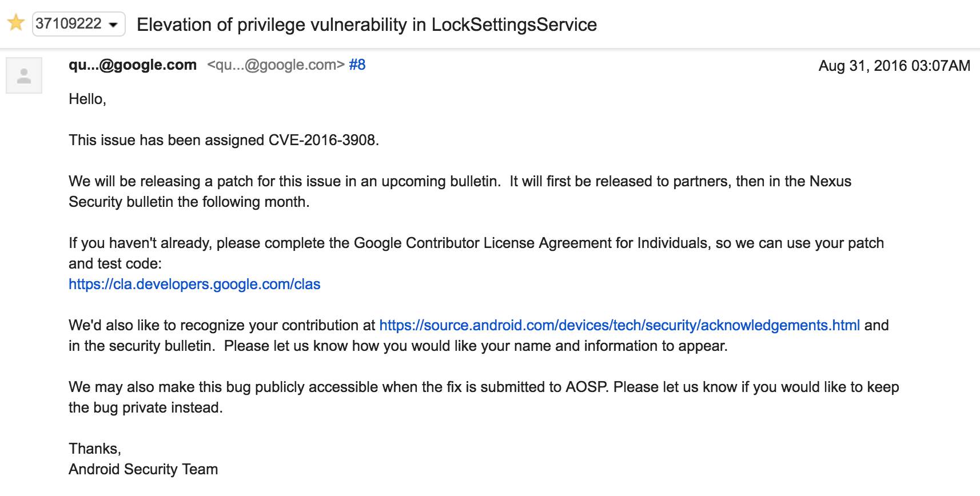Click the issue title about LockSettingsService
Image resolution: width=980 pixels, height=496 pixels.
366,25
